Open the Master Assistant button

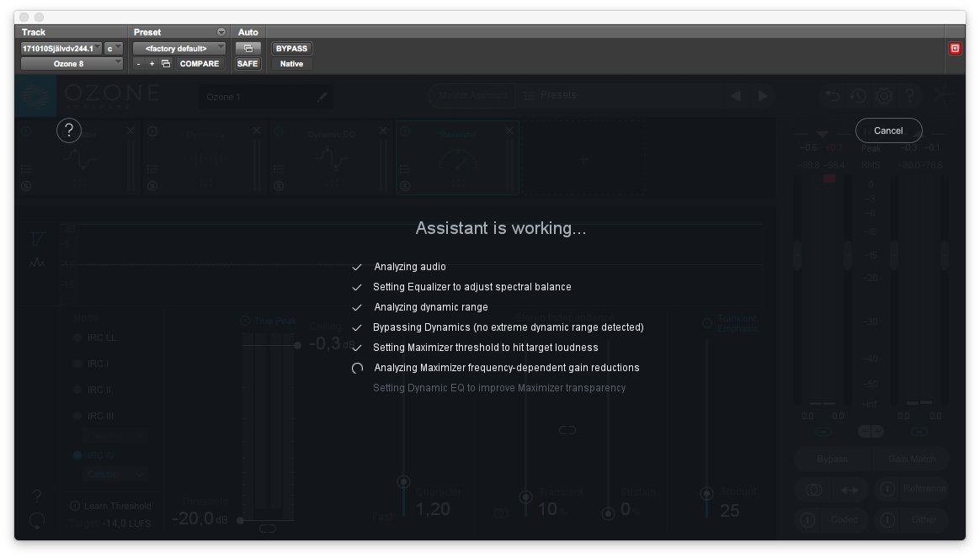(x=472, y=96)
